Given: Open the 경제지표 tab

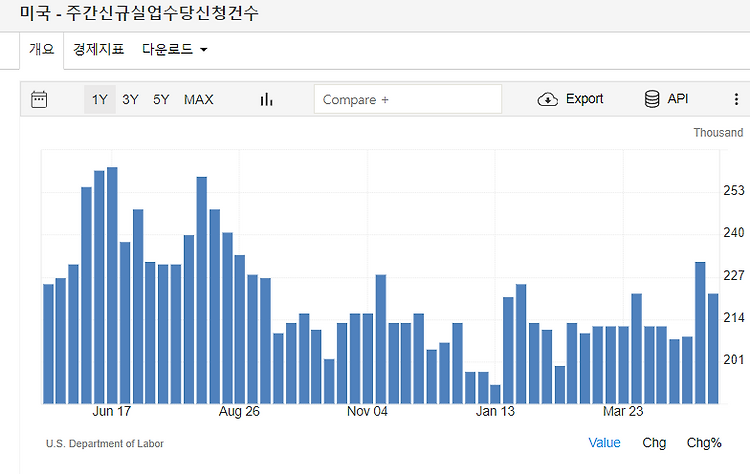Looking at the screenshot, I should [x=99, y=49].
